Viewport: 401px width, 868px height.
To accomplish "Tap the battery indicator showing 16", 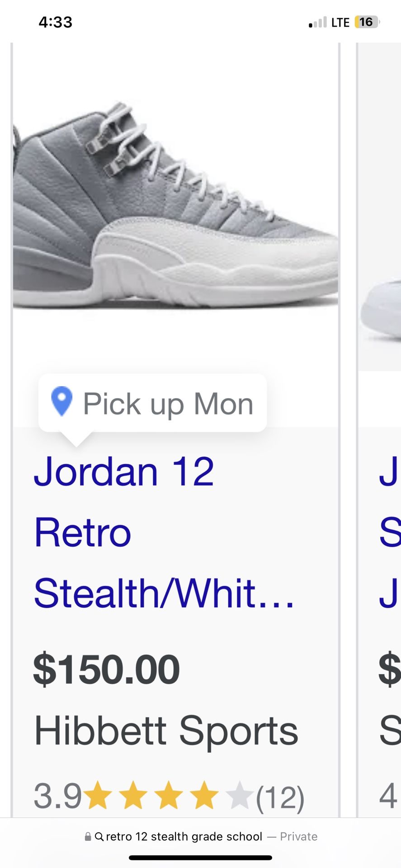I will [367, 22].
